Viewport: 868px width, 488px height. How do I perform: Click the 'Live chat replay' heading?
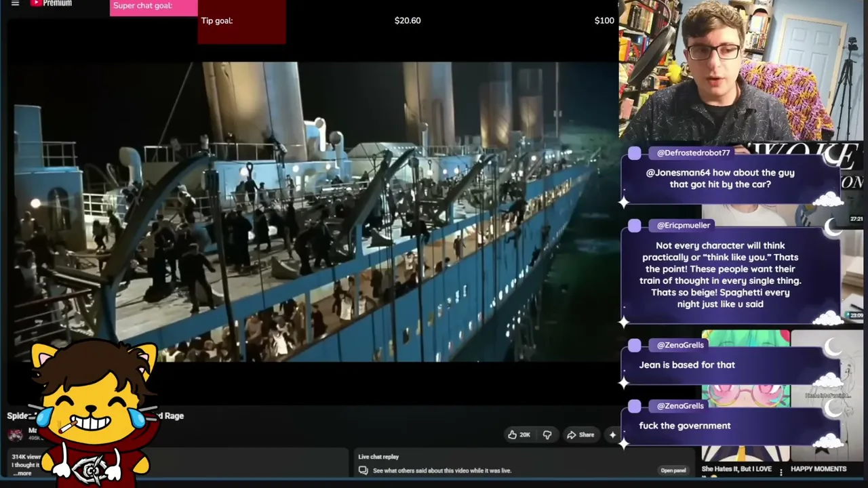tap(378, 457)
